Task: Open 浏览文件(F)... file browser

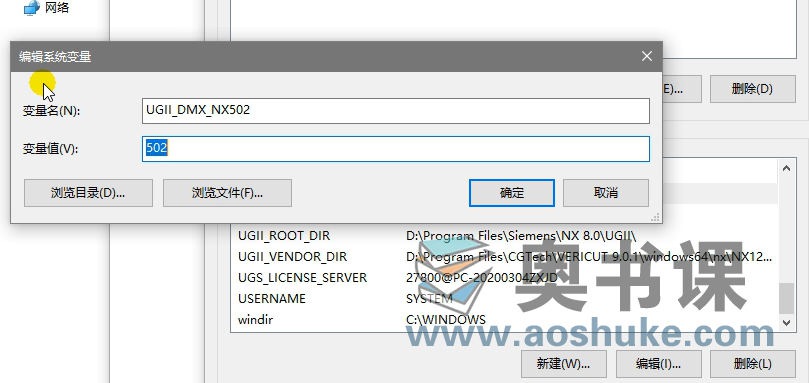Action: (228, 193)
